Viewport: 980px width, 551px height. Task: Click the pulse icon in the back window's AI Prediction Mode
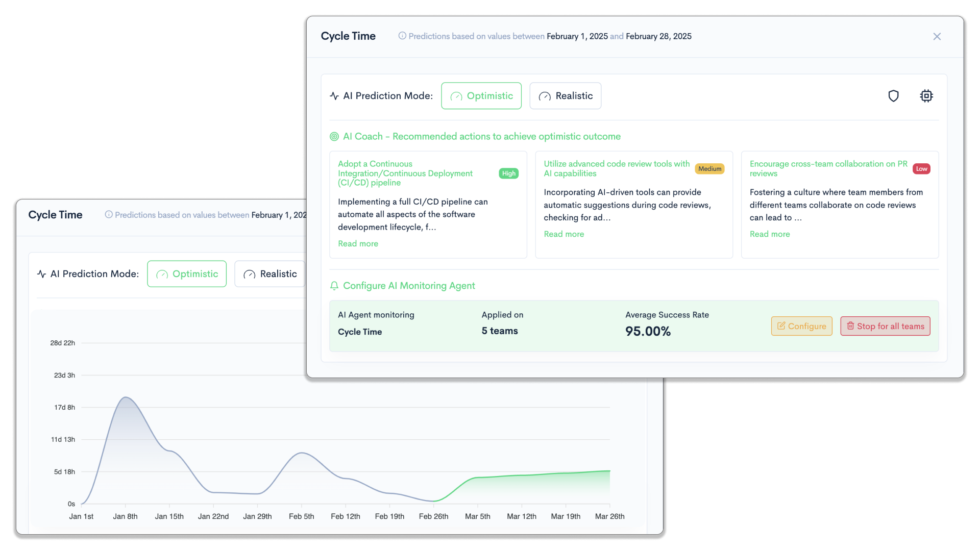(42, 274)
